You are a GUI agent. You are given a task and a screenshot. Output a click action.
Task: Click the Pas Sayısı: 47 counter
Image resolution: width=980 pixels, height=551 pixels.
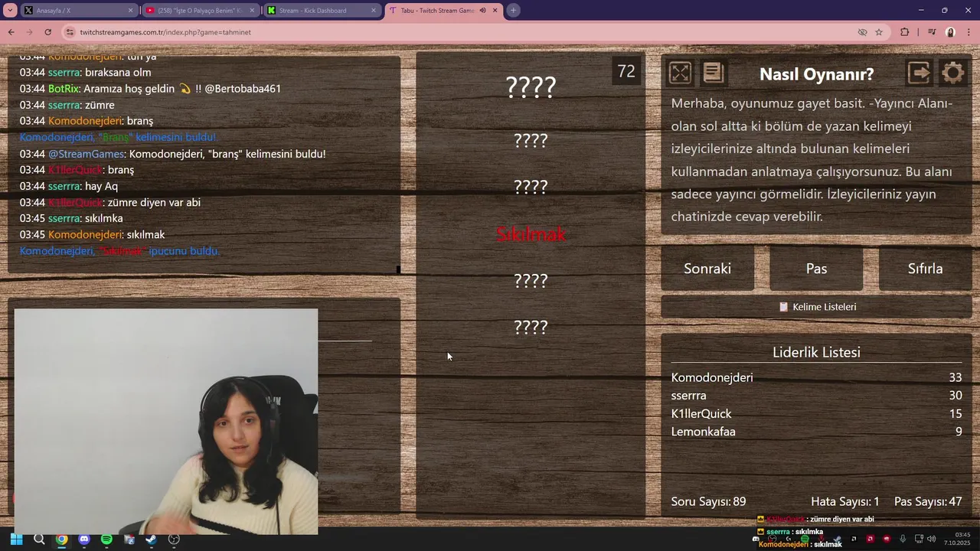(x=928, y=502)
